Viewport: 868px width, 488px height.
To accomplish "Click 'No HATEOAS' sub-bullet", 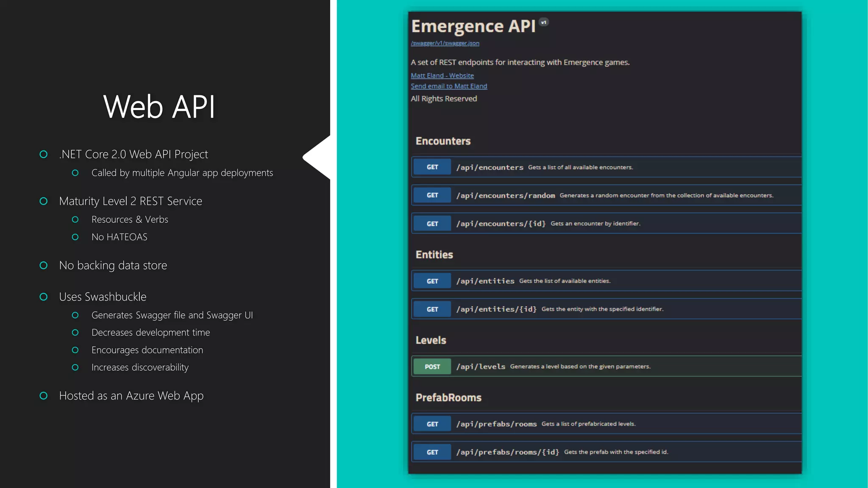I will pos(120,237).
